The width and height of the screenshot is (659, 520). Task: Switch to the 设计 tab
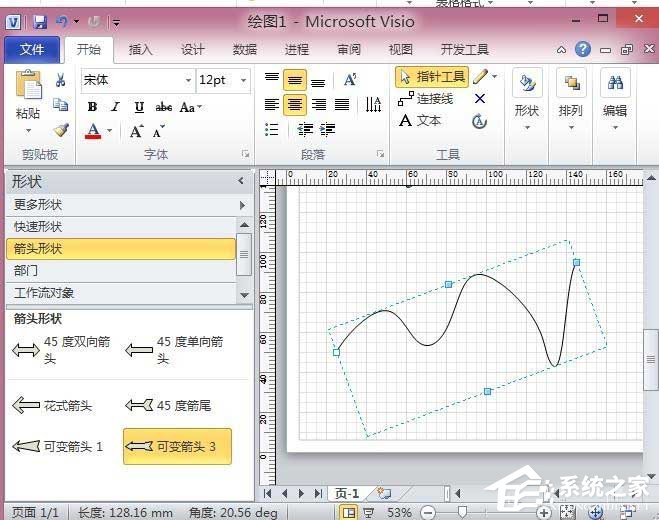(x=192, y=50)
